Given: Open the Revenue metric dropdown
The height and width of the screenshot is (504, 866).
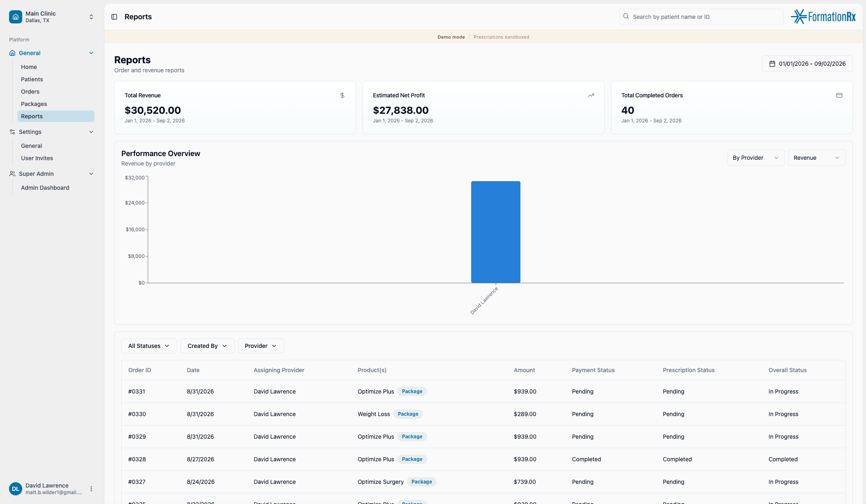Looking at the screenshot, I should point(817,158).
